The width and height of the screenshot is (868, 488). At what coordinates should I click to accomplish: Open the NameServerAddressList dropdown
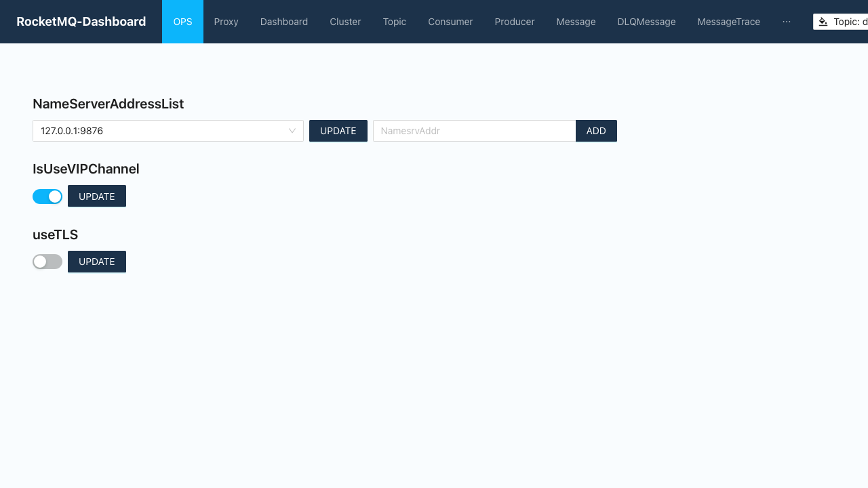click(x=168, y=131)
